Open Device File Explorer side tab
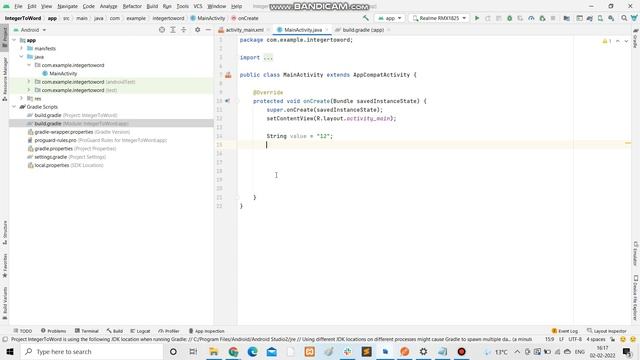Viewport: 640px width, 360px height. click(635, 297)
